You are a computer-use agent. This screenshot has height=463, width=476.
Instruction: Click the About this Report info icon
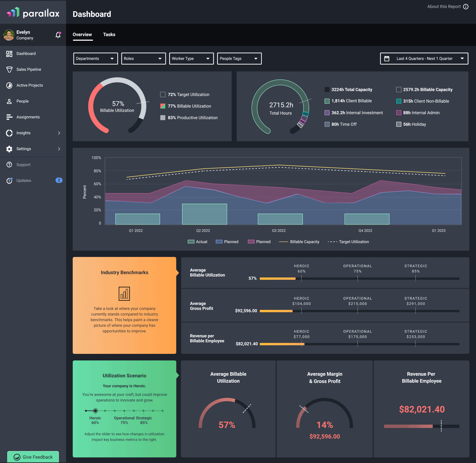coord(466,6)
